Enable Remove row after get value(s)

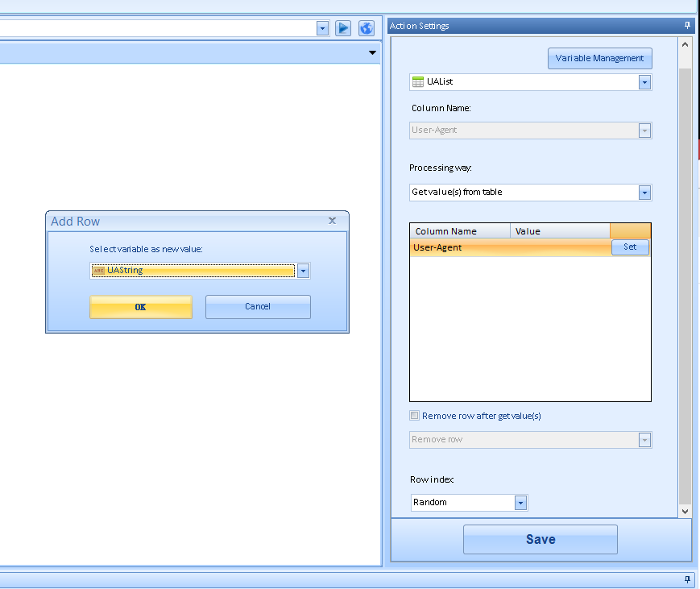[415, 416]
